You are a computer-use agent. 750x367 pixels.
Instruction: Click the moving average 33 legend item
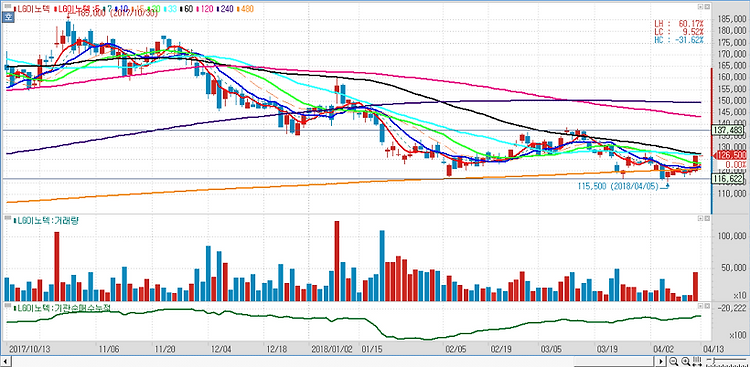coord(171,9)
